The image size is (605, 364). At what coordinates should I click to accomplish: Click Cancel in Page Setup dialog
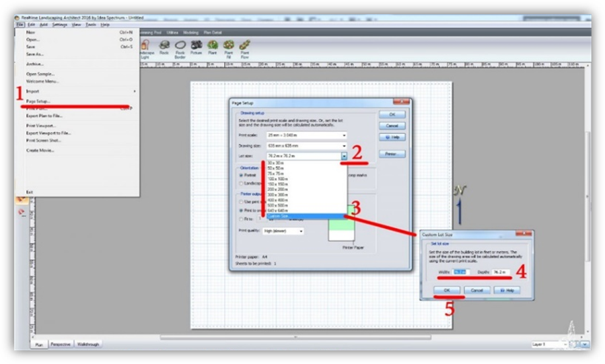tap(392, 126)
